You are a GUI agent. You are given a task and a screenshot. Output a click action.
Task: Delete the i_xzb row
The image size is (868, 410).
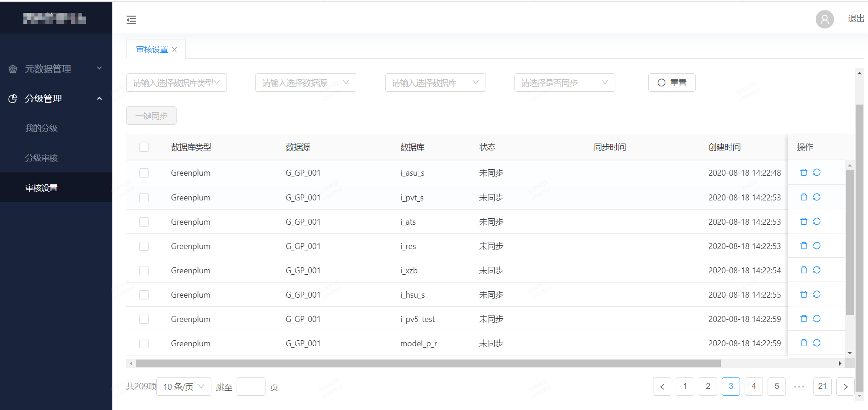803,270
